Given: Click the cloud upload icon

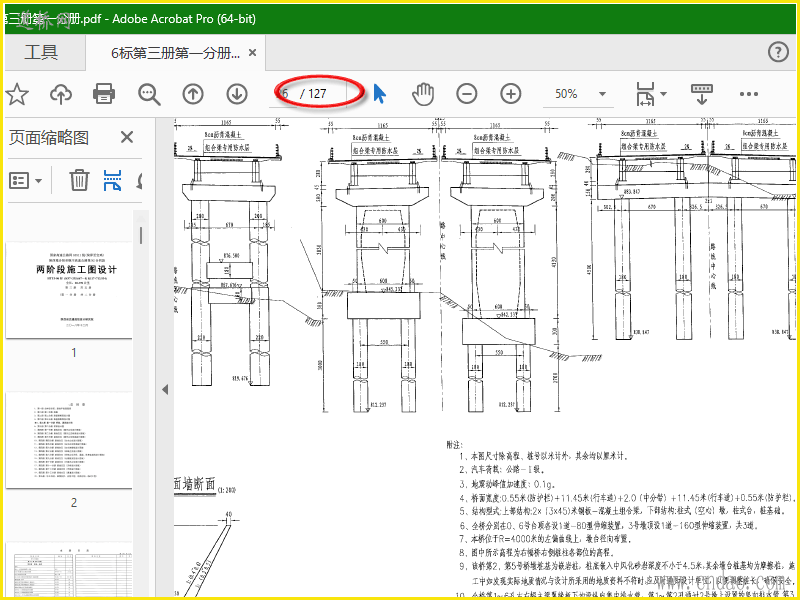Looking at the screenshot, I should pyautogui.click(x=61, y=94).
